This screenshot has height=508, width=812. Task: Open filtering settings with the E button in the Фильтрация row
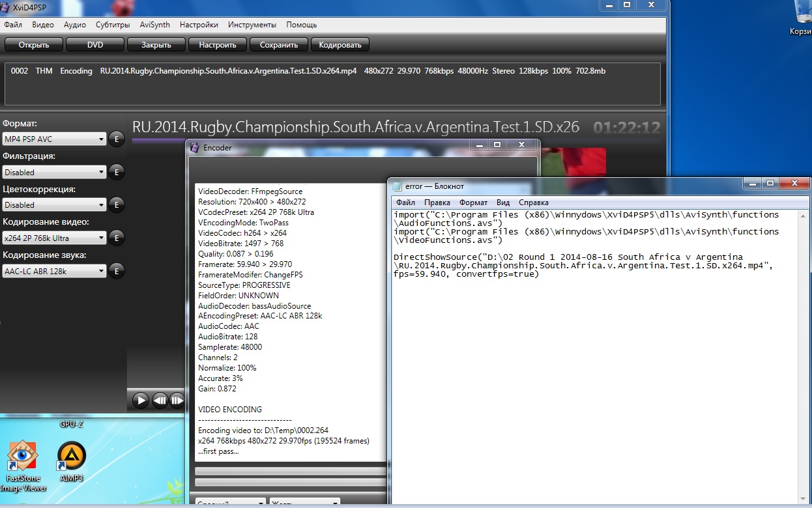coord(116,172)
